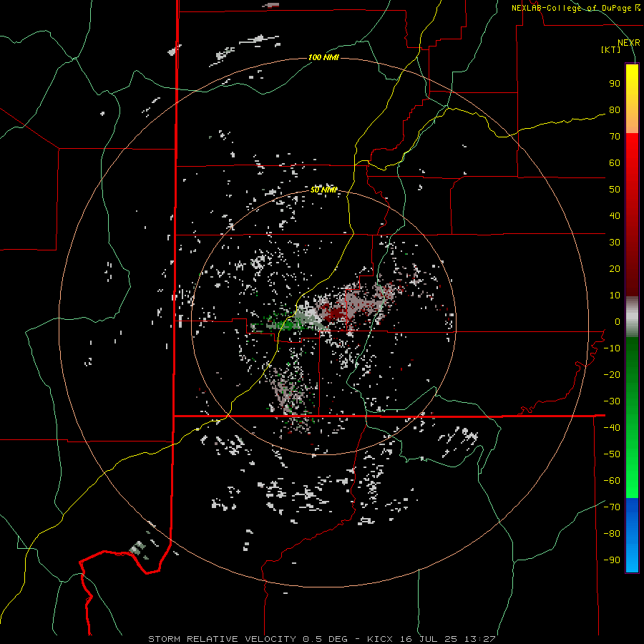This screenshot has width=644, height=644.
Task: Click the positive 80 scale value
Action: coord(615,110)
